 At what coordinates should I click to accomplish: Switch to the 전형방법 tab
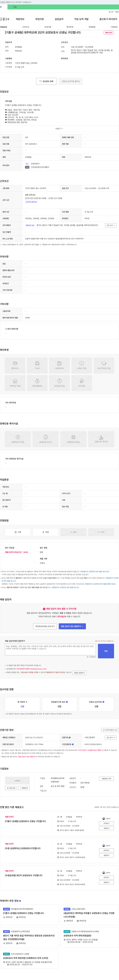coord(92,27)
